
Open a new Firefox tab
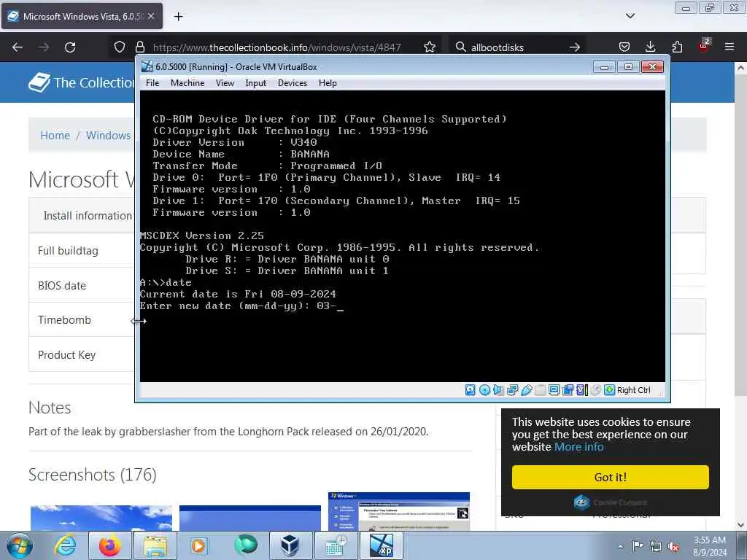pyautogui.click(x=178, y=17)
